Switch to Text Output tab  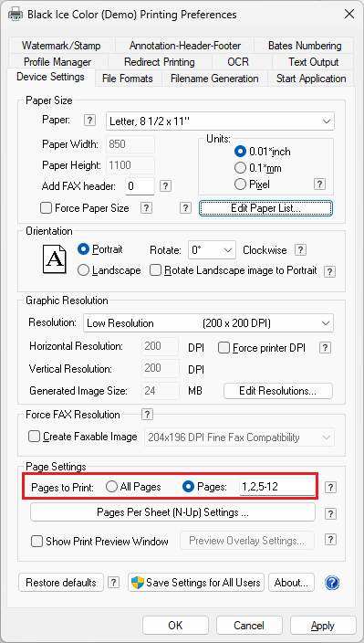(313, 62)
